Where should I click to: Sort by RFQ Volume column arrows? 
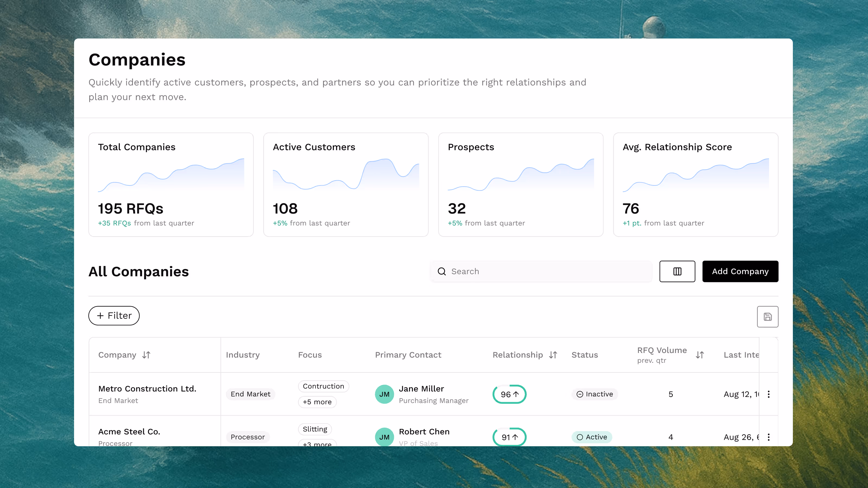click(x=700, y=355)
